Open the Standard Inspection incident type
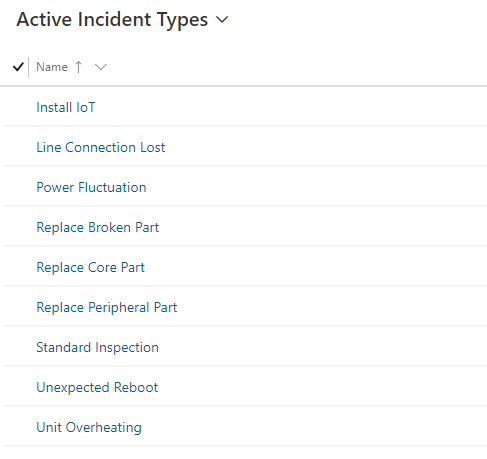The image size is (487, 459). [97, 347]
